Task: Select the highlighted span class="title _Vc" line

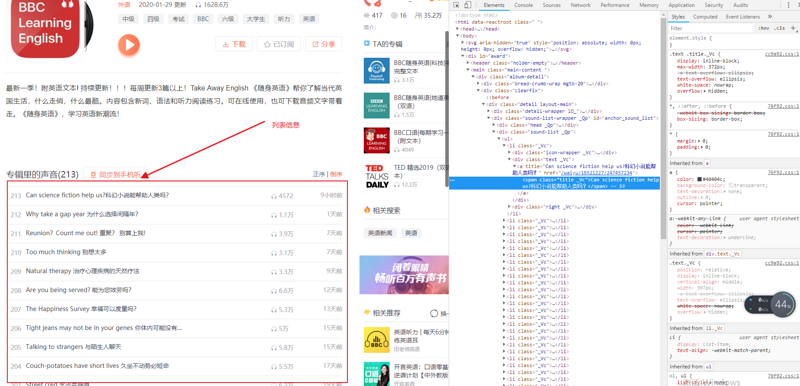Action: pyautogui.click(x=555, y=183)
